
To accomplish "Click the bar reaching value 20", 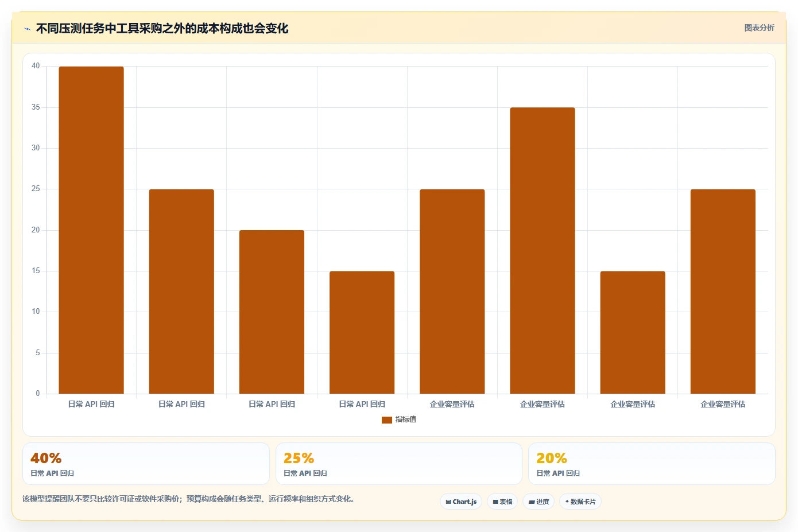I will pyautogui.click(x=272, y=312).
